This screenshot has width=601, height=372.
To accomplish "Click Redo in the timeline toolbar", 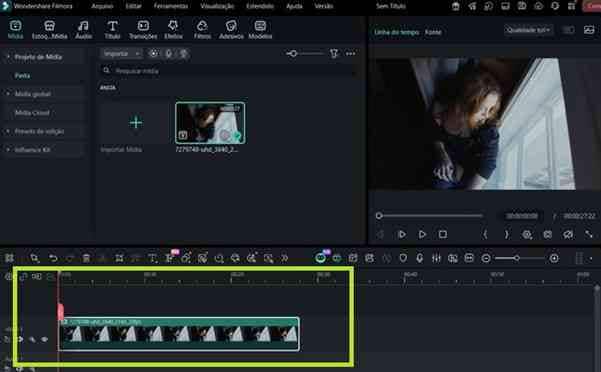I will point(70,258).
